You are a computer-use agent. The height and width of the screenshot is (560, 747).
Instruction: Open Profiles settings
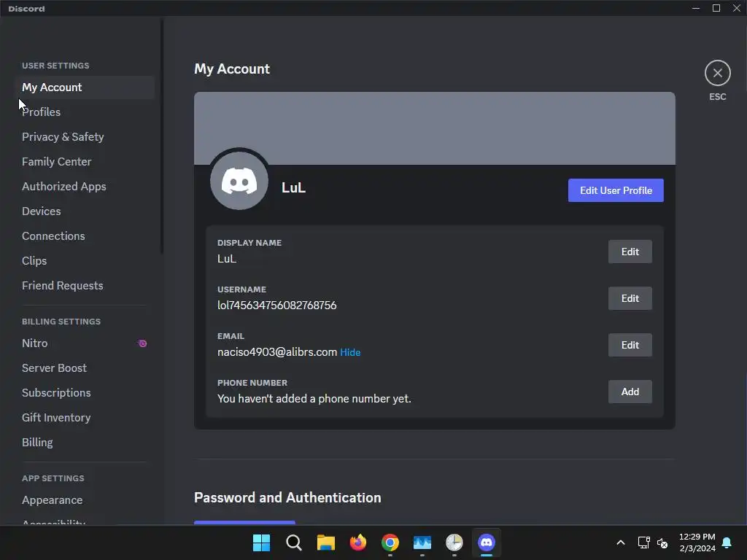click(85, 112)
